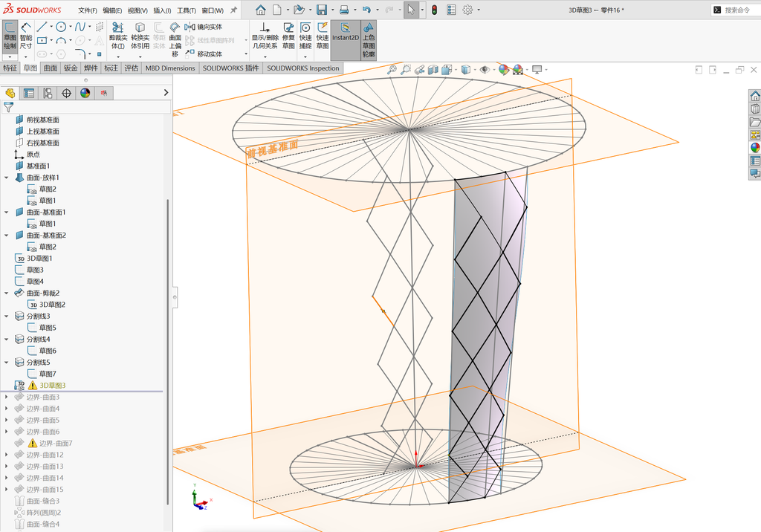Open the ConfigurationManager tab
This screenshot has width=761, height=532.
tap(48, 93)
